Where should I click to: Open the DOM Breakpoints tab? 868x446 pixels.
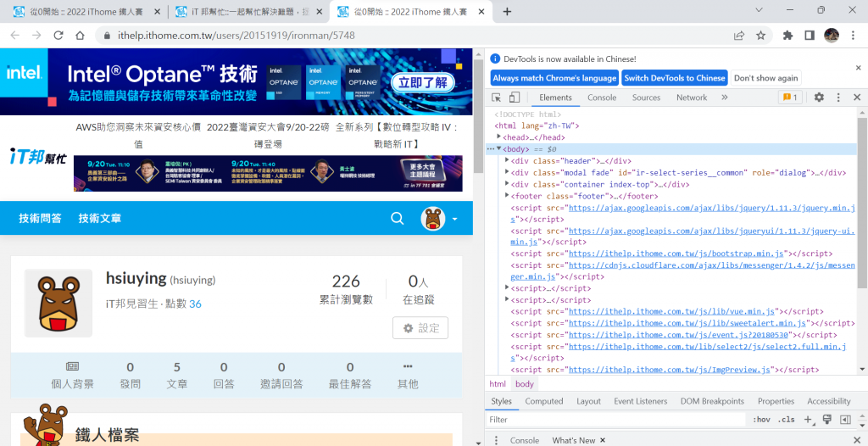pyautogui.click(x=712, y=401)
